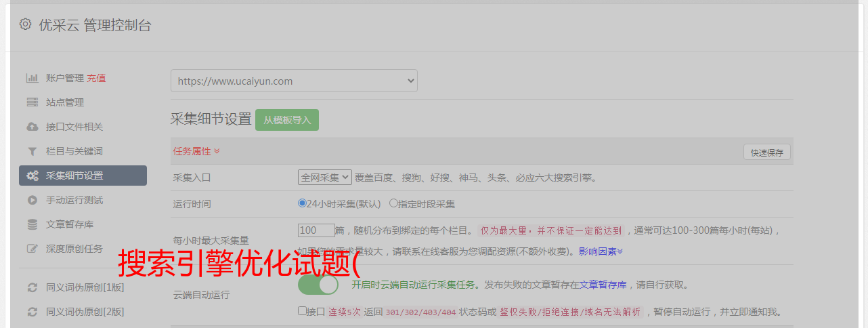This screenshot has height=328, width=868.
Task: Expand the 影响因素 link
Action: 601,251
